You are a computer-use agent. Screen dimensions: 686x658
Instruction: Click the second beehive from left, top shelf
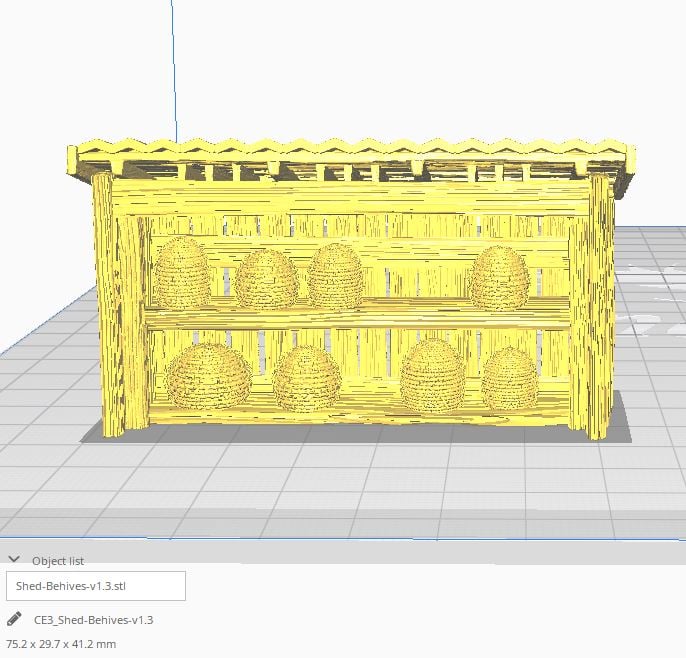coord(267,278)
